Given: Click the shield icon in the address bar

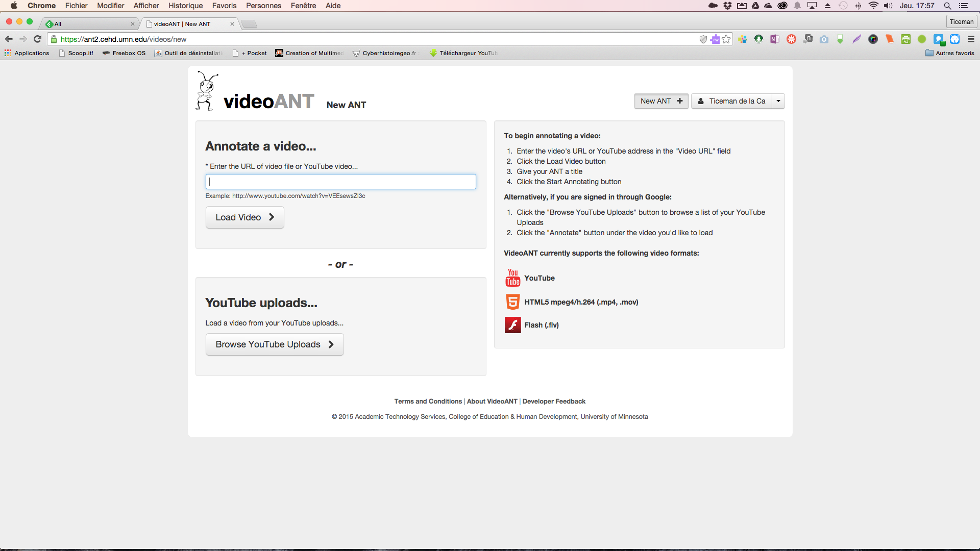Looking at the screenshot, I should coord(703,39).
